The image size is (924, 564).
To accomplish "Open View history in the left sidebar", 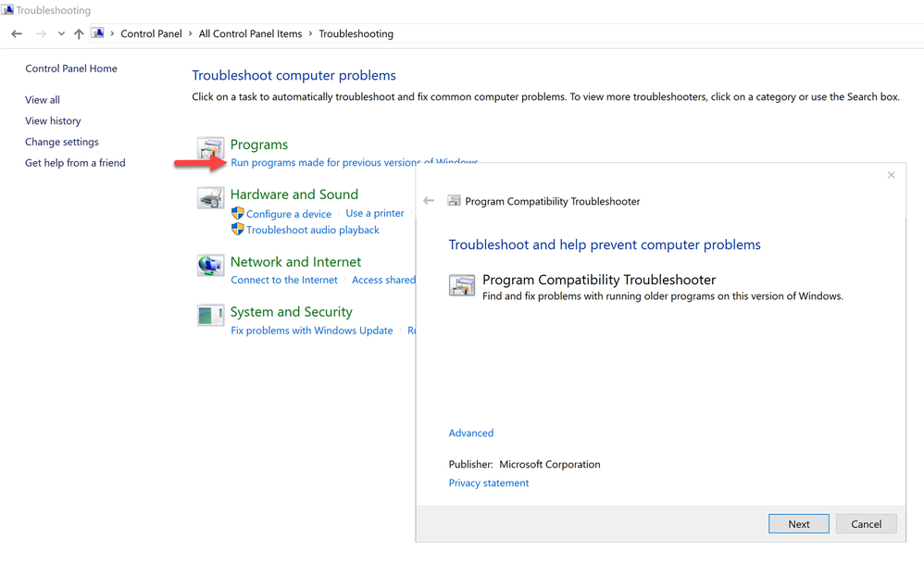I will pyautogui.click(x=53, y=121).
